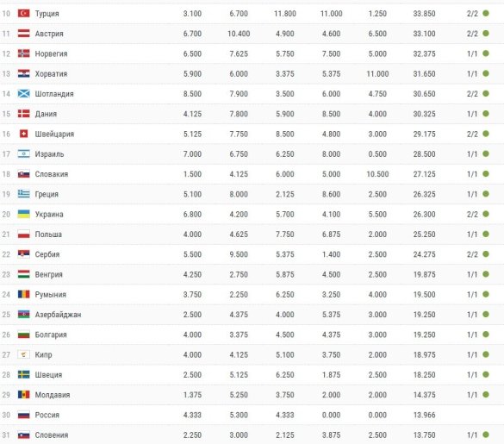Click the Ukraine flag icon

coord(23,214)
